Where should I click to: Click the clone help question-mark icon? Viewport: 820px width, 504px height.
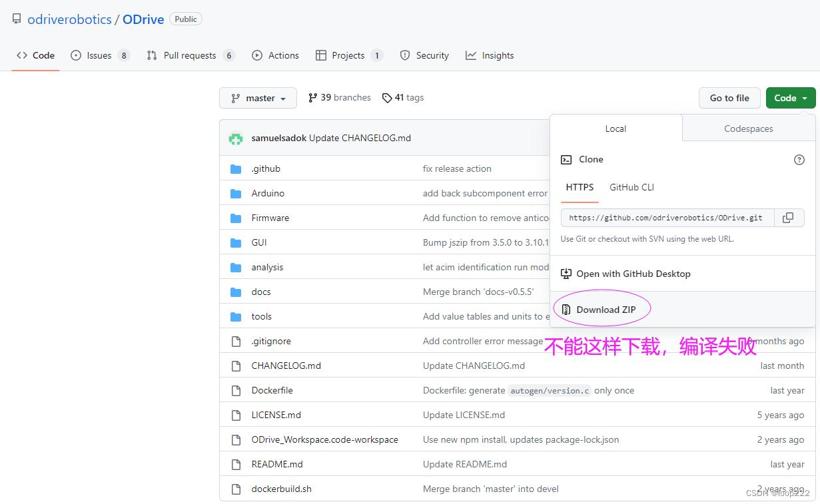coord(799,160)
